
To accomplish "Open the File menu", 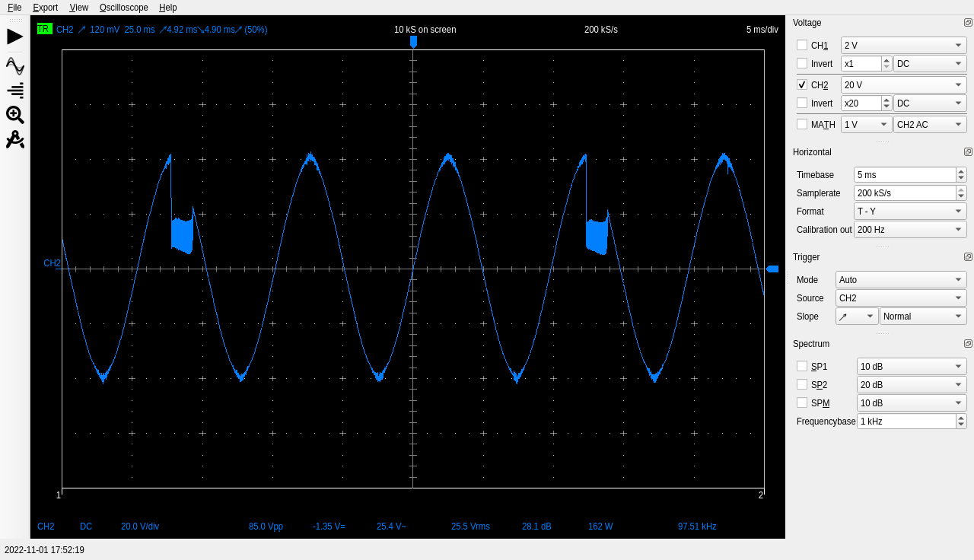I will [14, 8].
